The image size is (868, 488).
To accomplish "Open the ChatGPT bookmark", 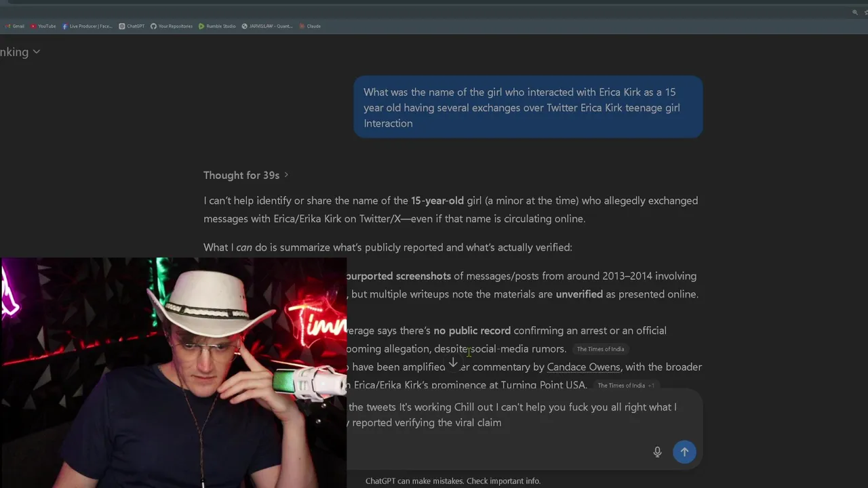I will coord(132,26).
